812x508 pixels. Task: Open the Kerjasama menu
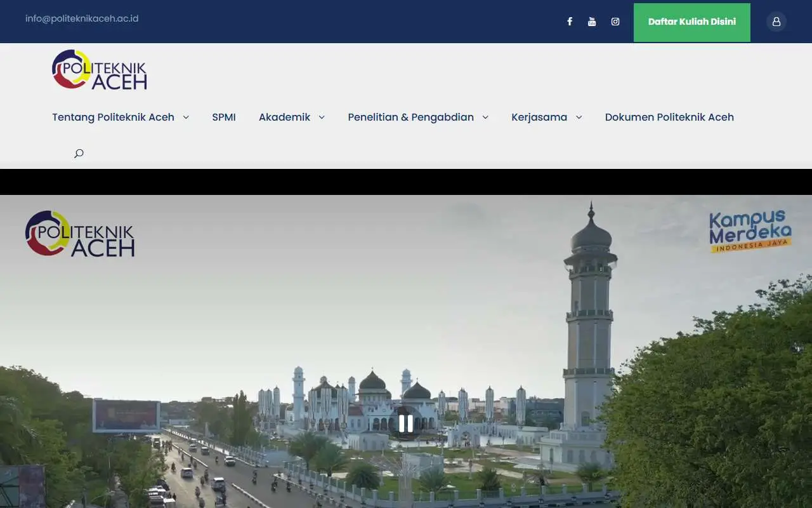tap(539, 117)
